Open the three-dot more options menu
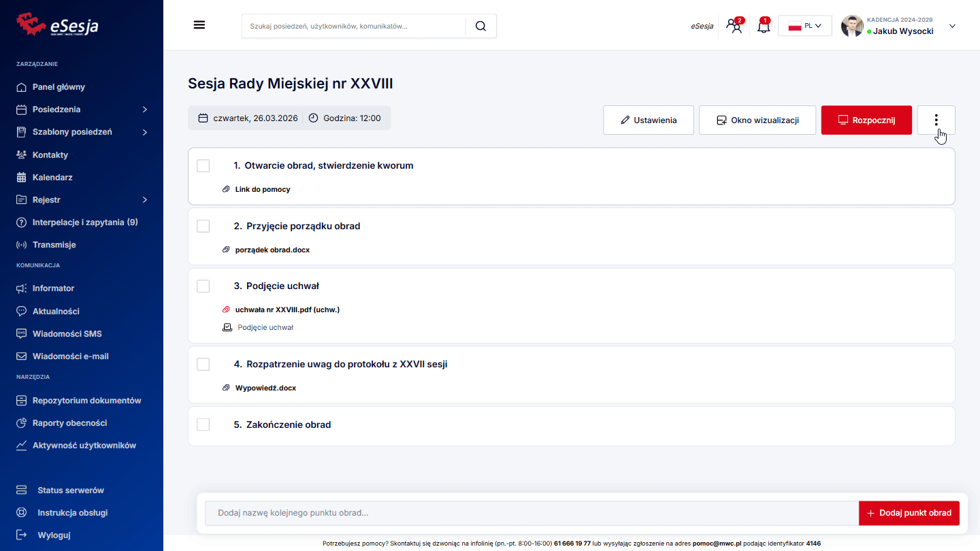Image resolution: width=980 pixels, height=551 pixels. click(936, 120)
